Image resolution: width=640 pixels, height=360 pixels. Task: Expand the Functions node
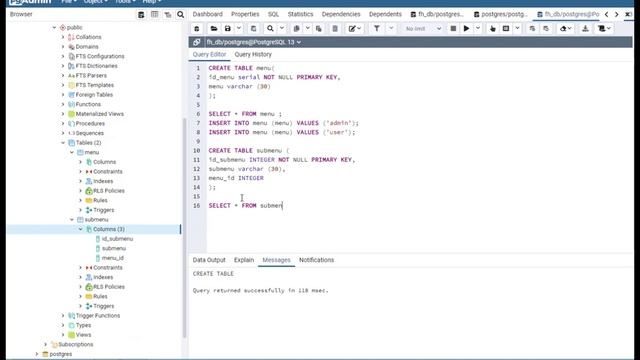pos(63,104)
